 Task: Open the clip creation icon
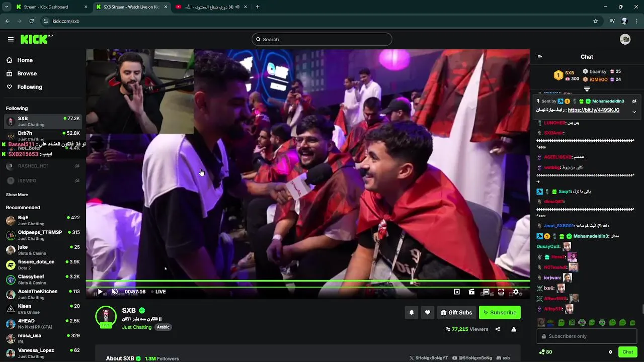coord(471,292)
